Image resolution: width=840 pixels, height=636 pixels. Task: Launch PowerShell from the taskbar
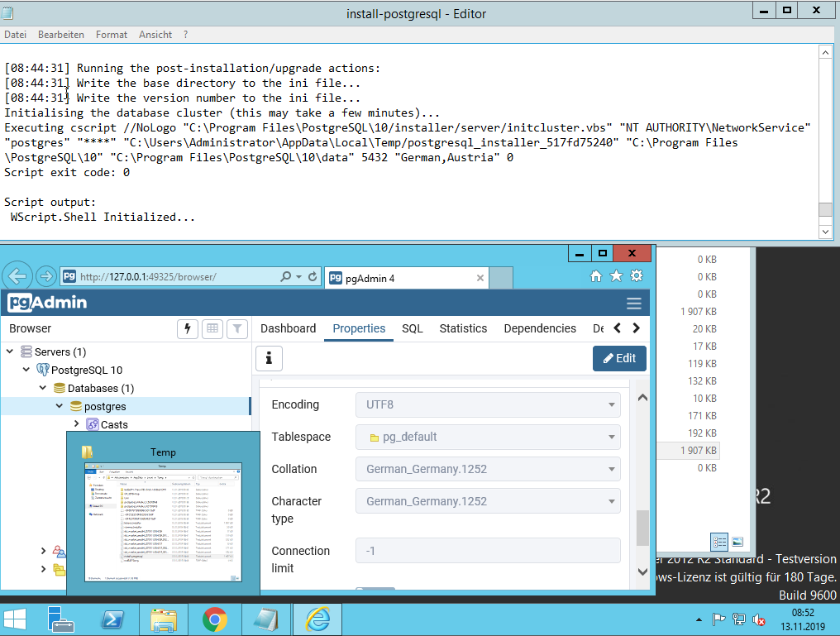(113, 619)
